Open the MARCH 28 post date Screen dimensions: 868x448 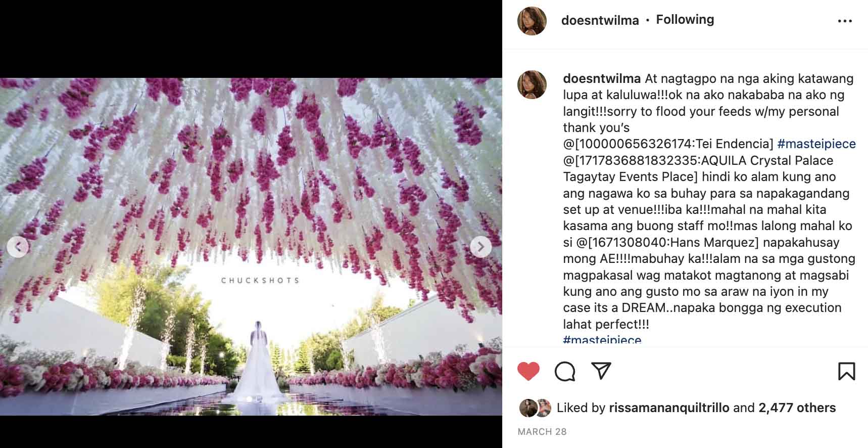[542, 432]
